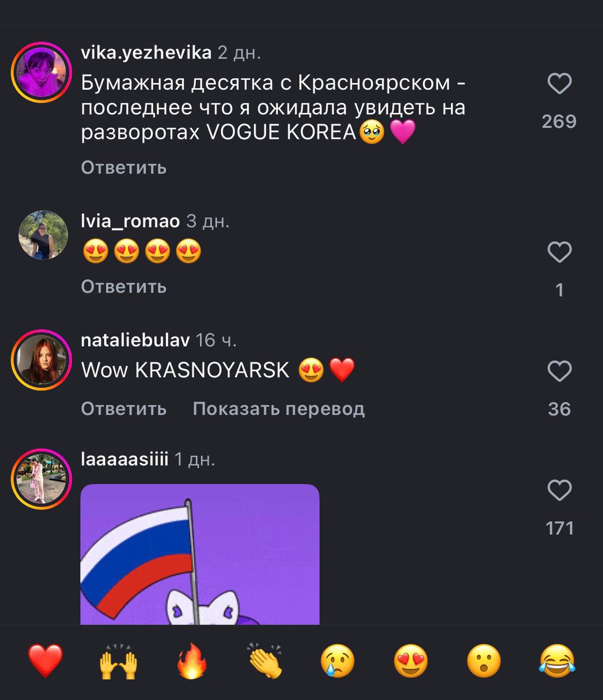Image resolution: width=603 pixels, height=700 pixels.
Task: Reply to vika.yezhevika's comment
Action: coord(124,167)
